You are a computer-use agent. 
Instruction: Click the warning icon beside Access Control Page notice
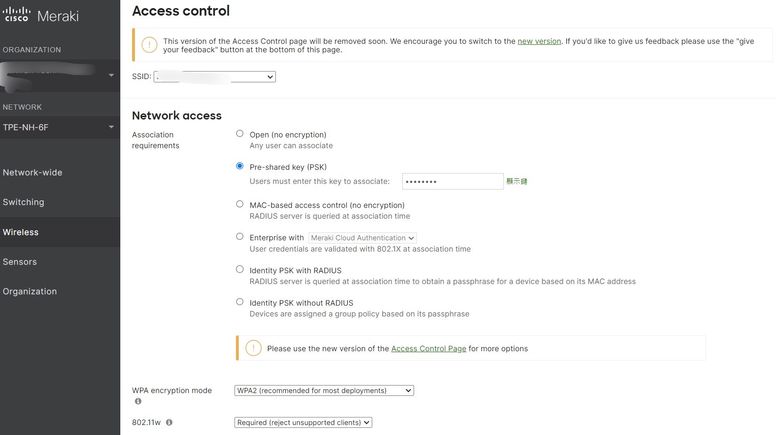pos(253,348)
